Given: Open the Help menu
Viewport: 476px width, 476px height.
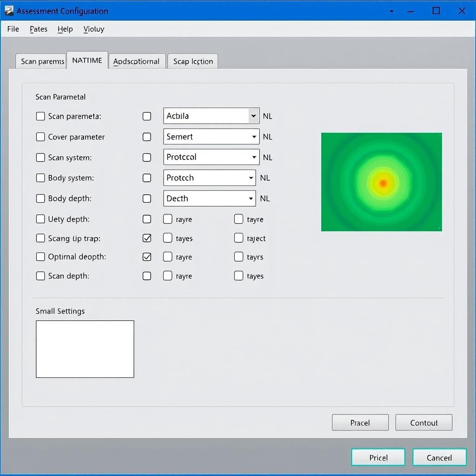Looking at the screenshot, I should (x=65, y=29).
